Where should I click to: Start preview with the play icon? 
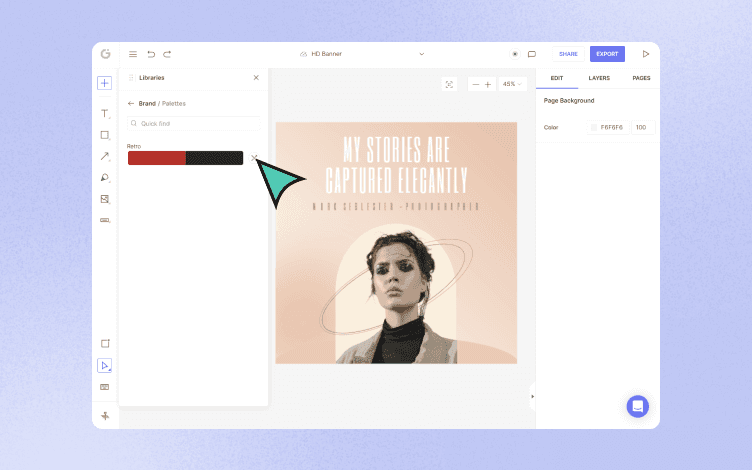[x=646, y=54]
